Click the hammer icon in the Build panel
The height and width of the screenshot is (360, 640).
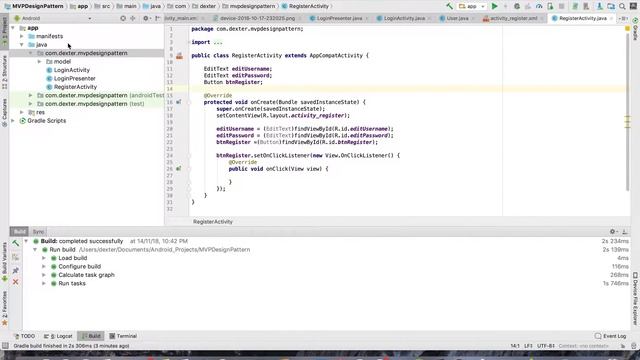coord(16,243)
